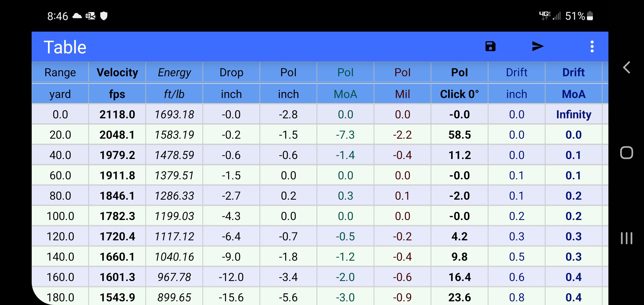
Task: Tap the Infinity drift MoA cell
Action: click(573, 114)
